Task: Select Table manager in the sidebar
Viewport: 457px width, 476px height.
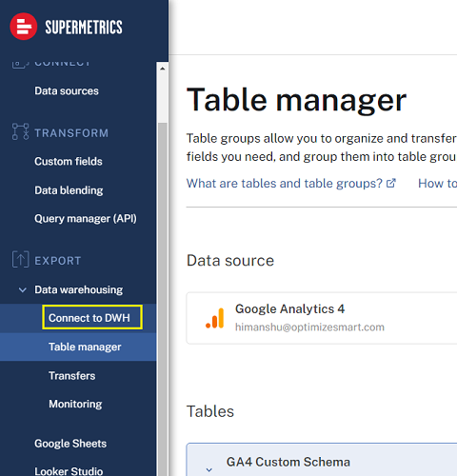Action: point(85,347)
